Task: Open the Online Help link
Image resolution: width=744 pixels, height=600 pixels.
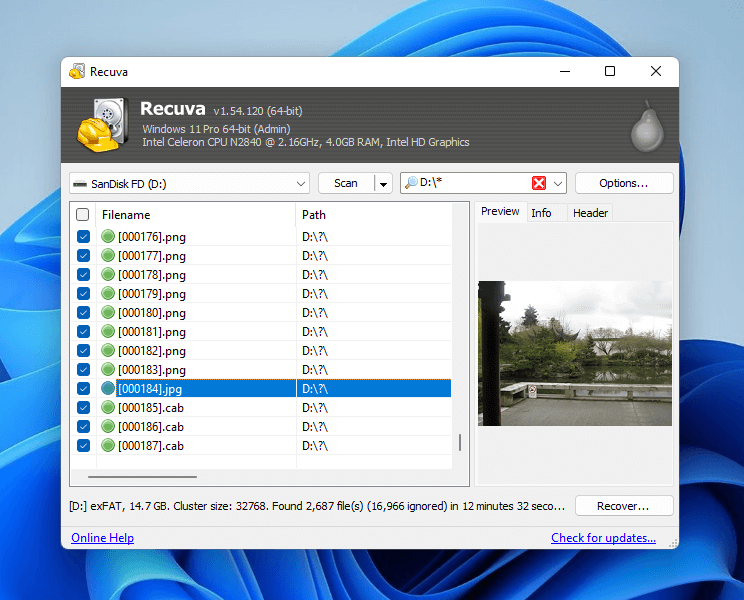Action: point(102,538)
